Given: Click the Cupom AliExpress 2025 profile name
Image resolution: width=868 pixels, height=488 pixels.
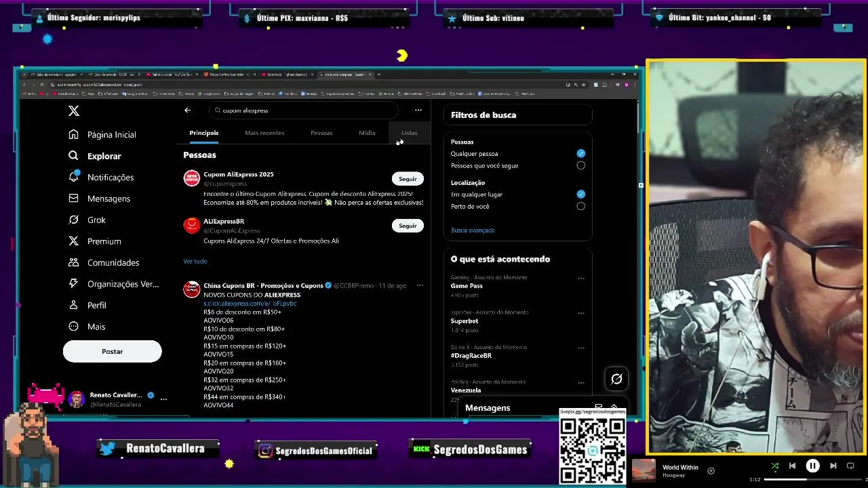Looking at the screenshot, I should pos(239,174).
